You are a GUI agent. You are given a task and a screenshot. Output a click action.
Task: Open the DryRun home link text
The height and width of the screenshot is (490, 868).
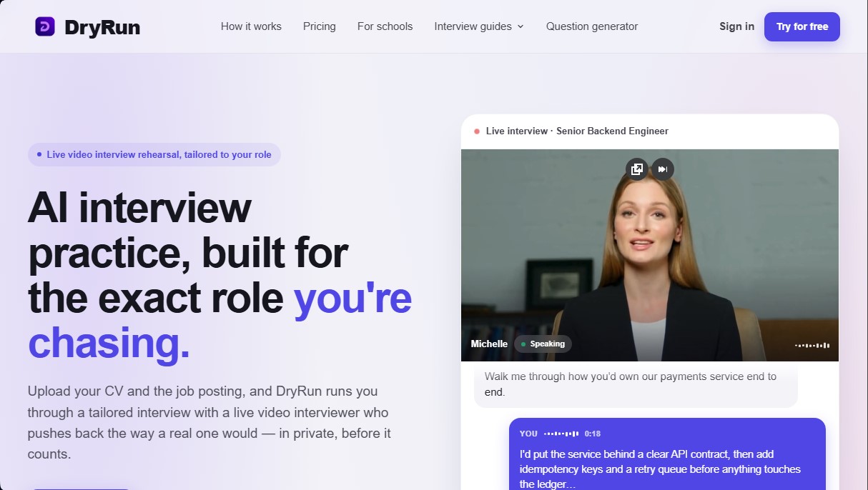[x=102, y=27]
